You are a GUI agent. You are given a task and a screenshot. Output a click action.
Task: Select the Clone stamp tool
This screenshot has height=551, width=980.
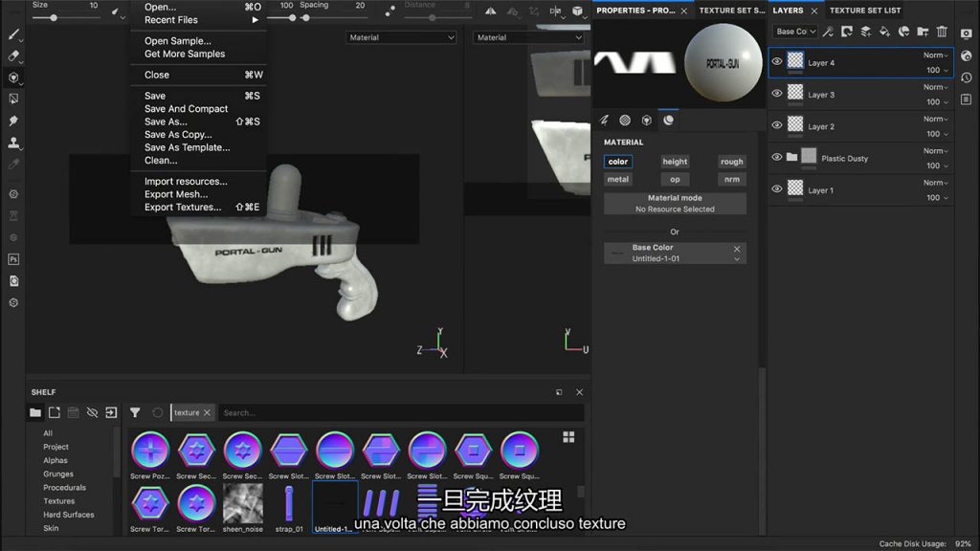[x=13, y=143]
